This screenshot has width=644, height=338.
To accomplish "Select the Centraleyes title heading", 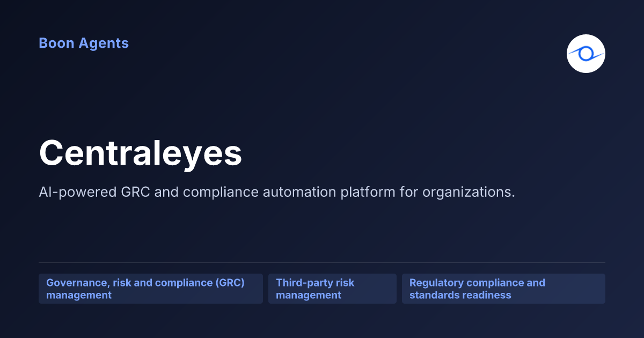I will click(x=141, y=153).
